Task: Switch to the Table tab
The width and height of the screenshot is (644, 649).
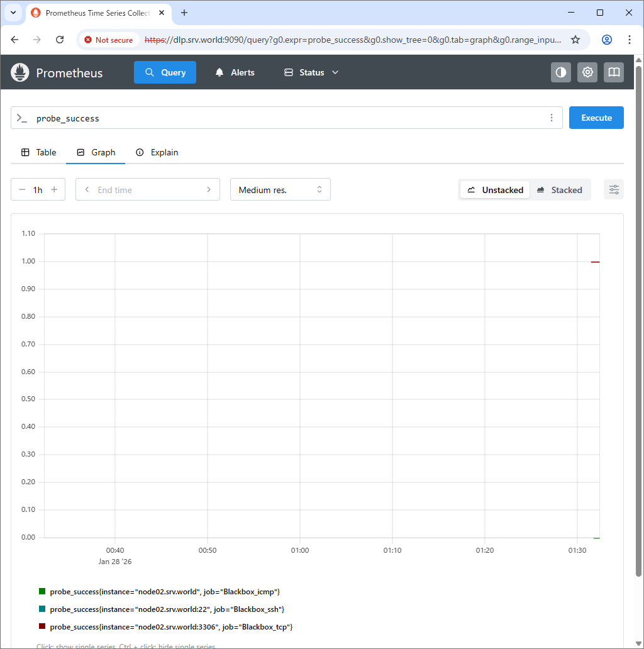Action: click(x=38, y=152)
